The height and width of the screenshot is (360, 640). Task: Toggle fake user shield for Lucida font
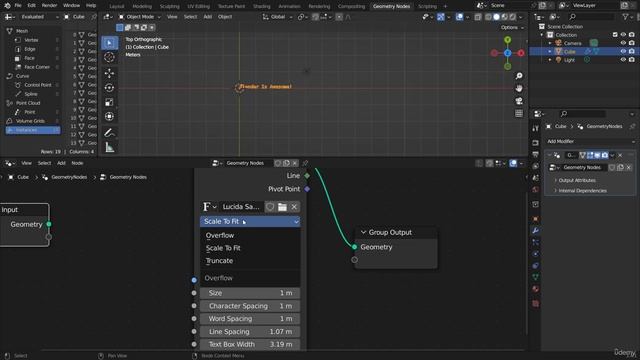coord(270,207)
